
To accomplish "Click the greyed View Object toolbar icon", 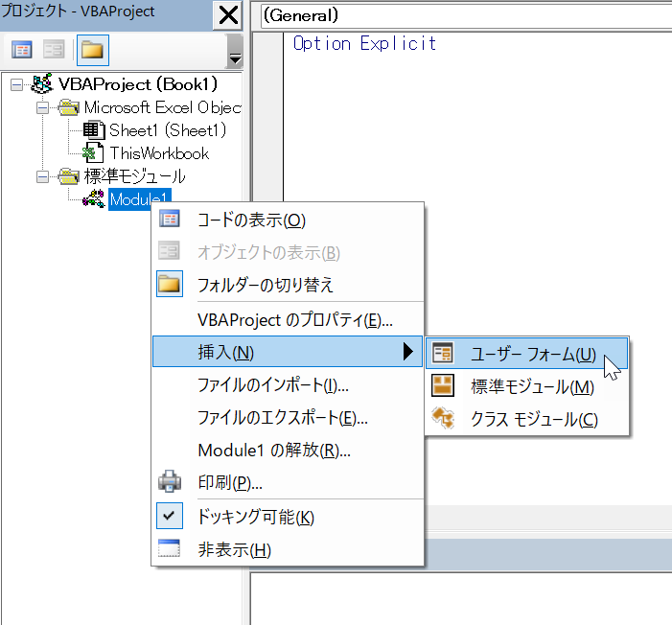I will point(54,50).
